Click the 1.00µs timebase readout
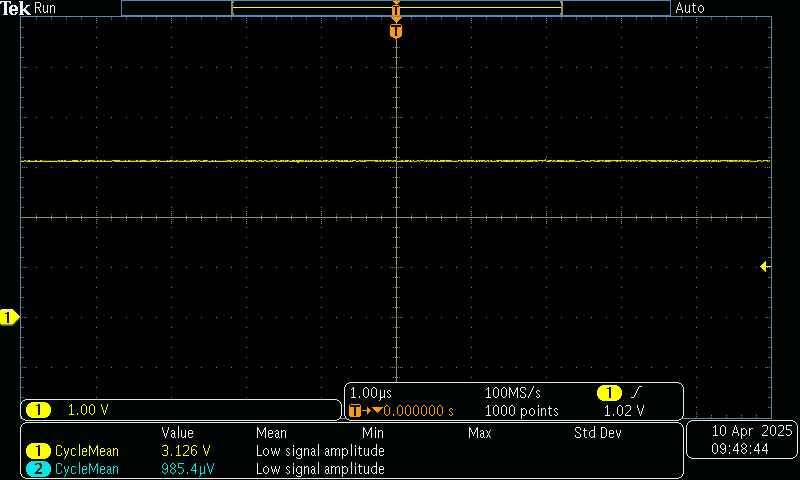 (x=371, y=393)
